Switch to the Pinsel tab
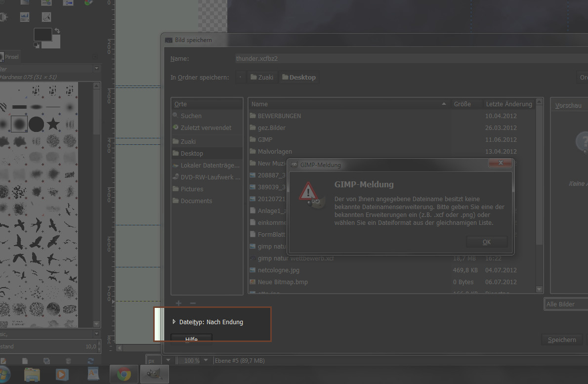The height and width of the screenshot is (384, 588). 9,57
